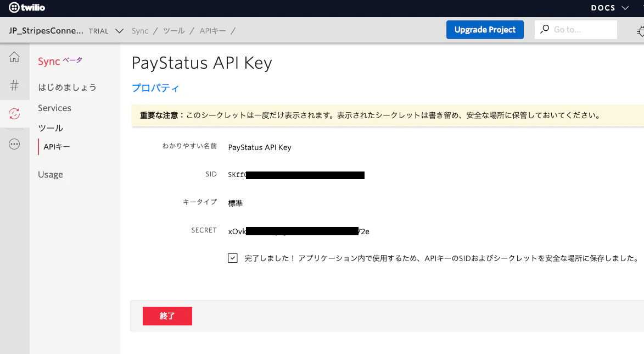Click the red 終了 button
The width and height of the screenshot is (644, 354).
(167, 316)
